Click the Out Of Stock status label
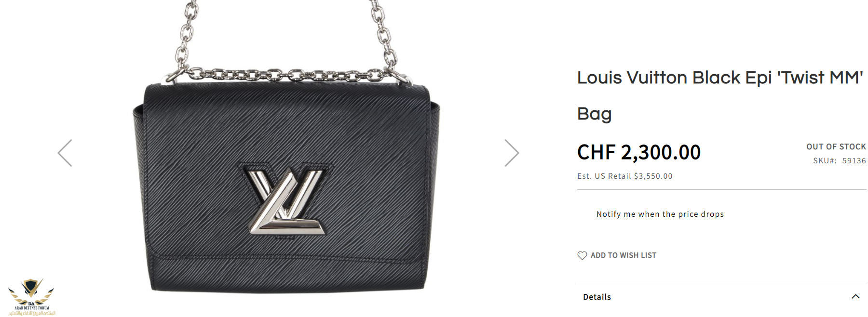This screenshot has height=317, width=868. pyautogui.click(x=836, y=146)
